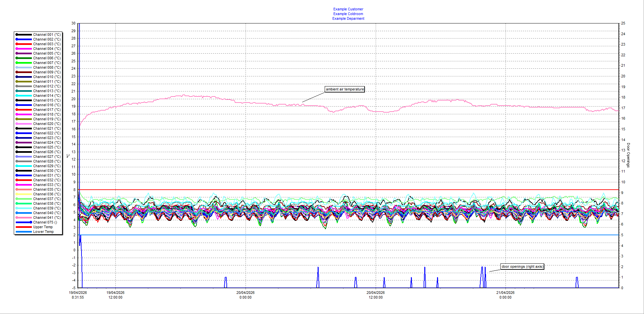Select 'Channel 010 (°C)' legend entry

38,77
